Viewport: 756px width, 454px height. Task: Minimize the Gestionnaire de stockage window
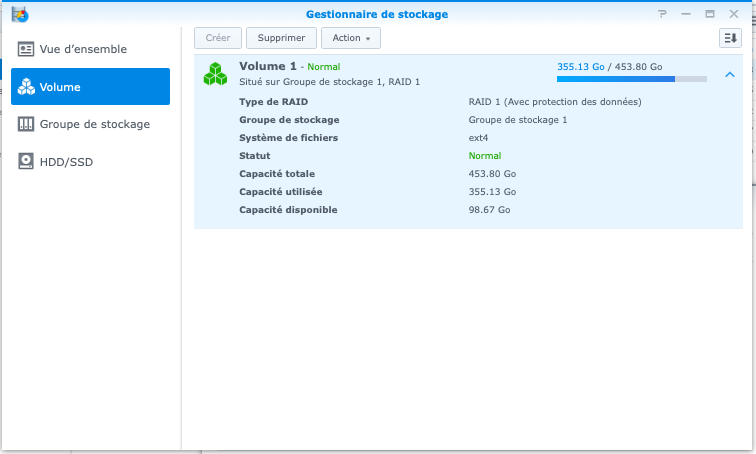(x=686, y=15)
